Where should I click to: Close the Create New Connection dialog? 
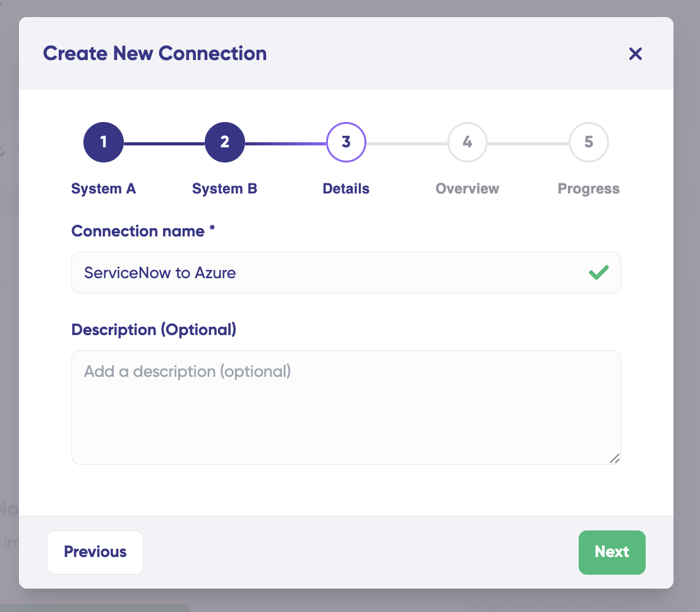635,54
